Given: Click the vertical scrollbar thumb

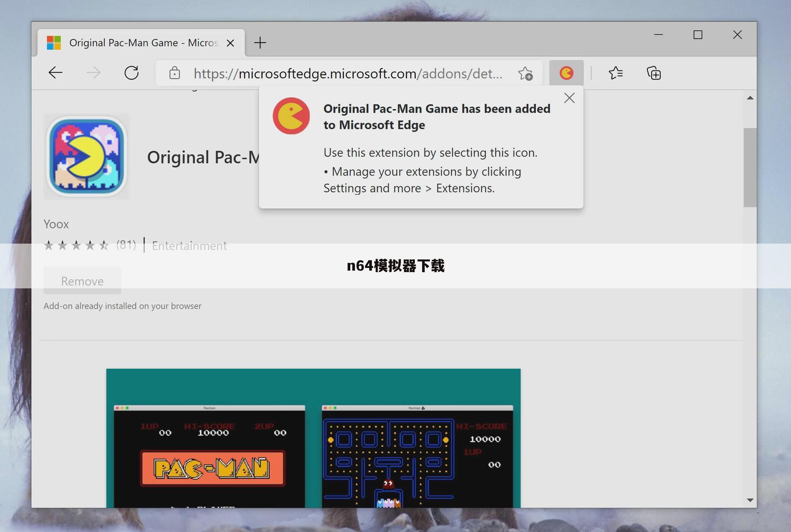Looking at the screenshot, I should click(x=750, y=168).
